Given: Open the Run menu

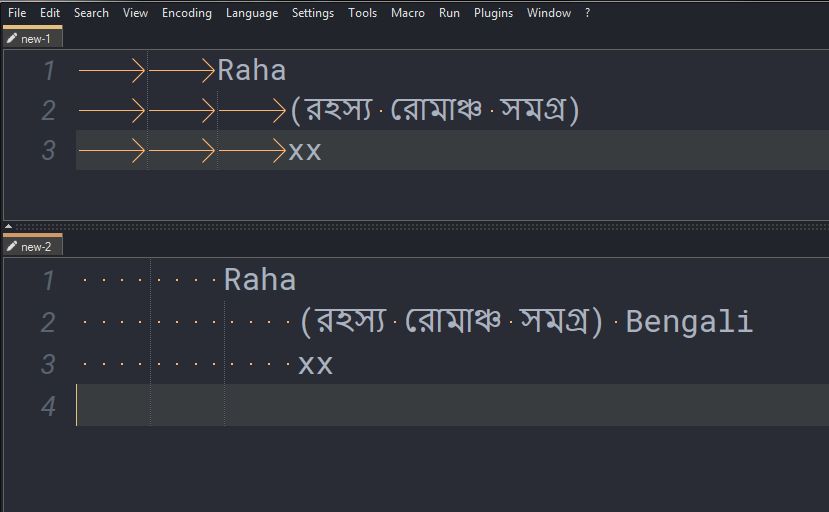Looking at the screenshot, I should 449,13.
